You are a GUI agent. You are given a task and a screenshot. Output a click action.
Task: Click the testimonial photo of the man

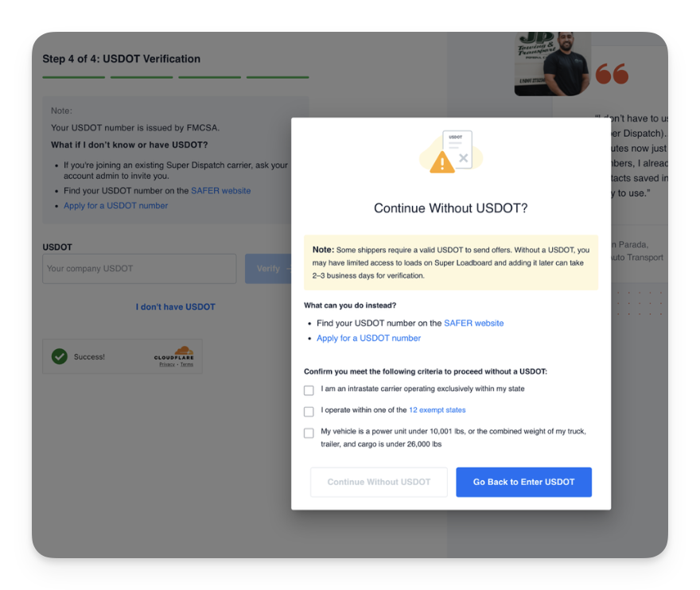click(x=553, y=64)
